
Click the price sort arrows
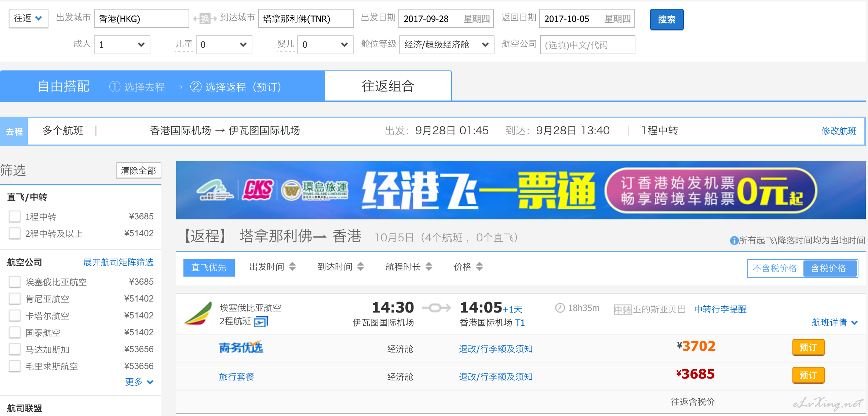coord(479,267)
